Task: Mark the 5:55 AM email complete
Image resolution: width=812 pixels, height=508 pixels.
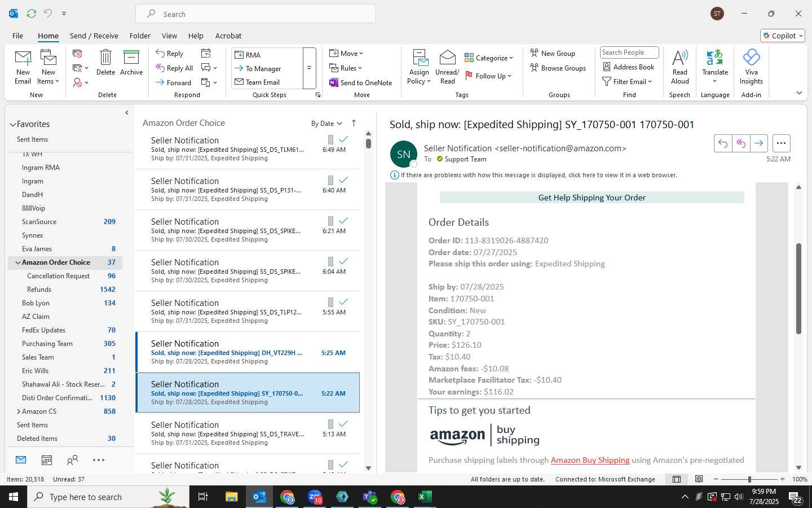Action: point(343,301)
